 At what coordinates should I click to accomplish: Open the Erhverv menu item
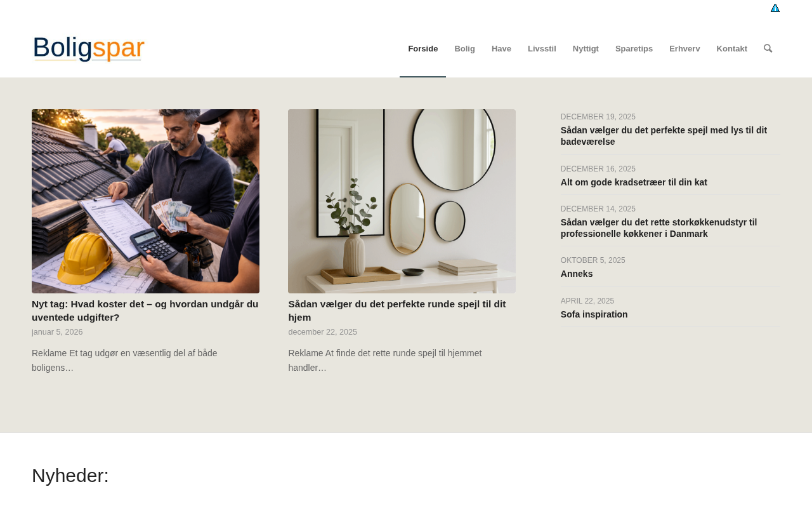[684, 49]
